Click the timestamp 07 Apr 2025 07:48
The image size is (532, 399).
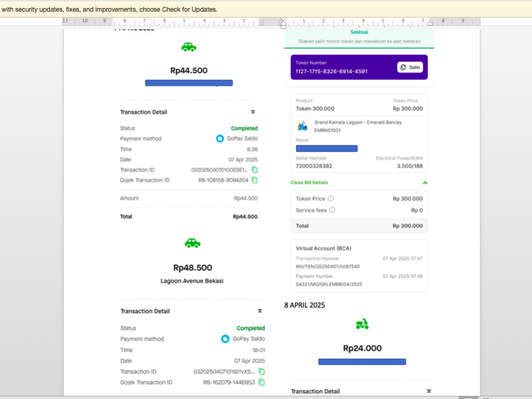403,276
